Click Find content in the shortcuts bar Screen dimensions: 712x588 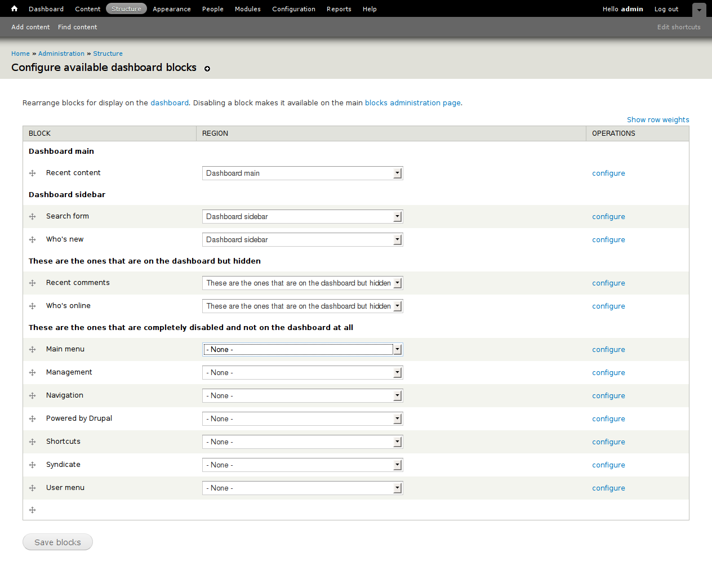pos(77,26)
